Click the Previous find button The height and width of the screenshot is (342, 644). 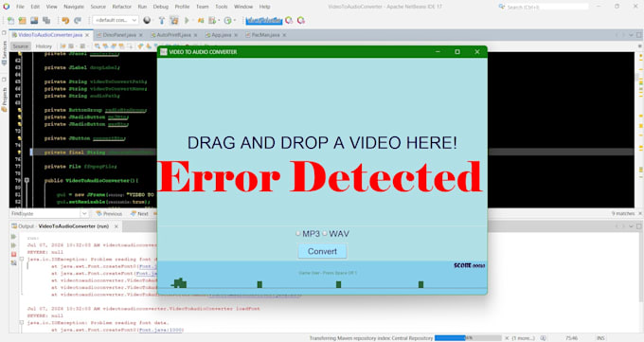pos(109,214)
